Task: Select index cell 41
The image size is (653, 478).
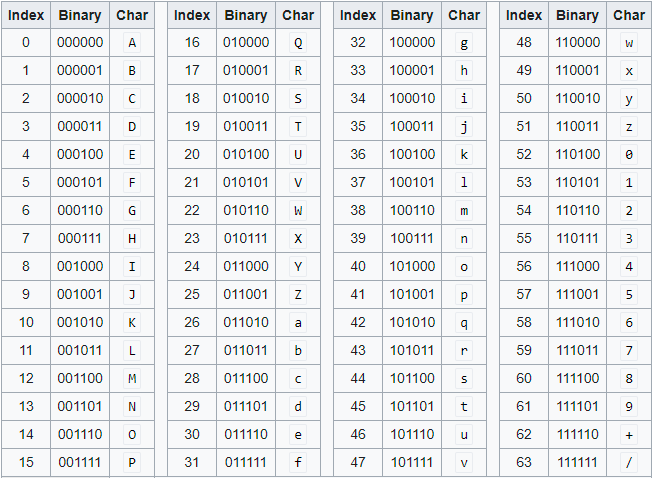Action: coord(358,294)
